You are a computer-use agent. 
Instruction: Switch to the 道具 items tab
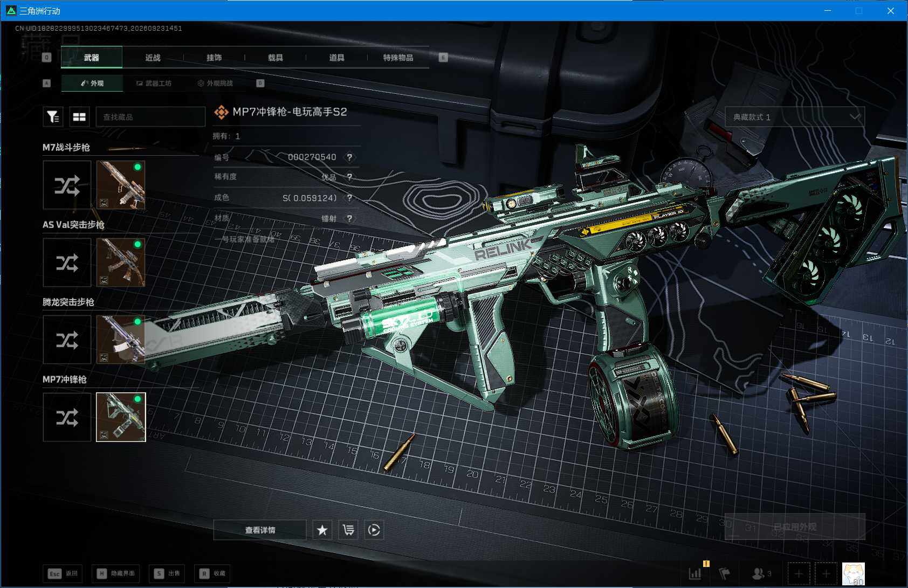[336, 57]
